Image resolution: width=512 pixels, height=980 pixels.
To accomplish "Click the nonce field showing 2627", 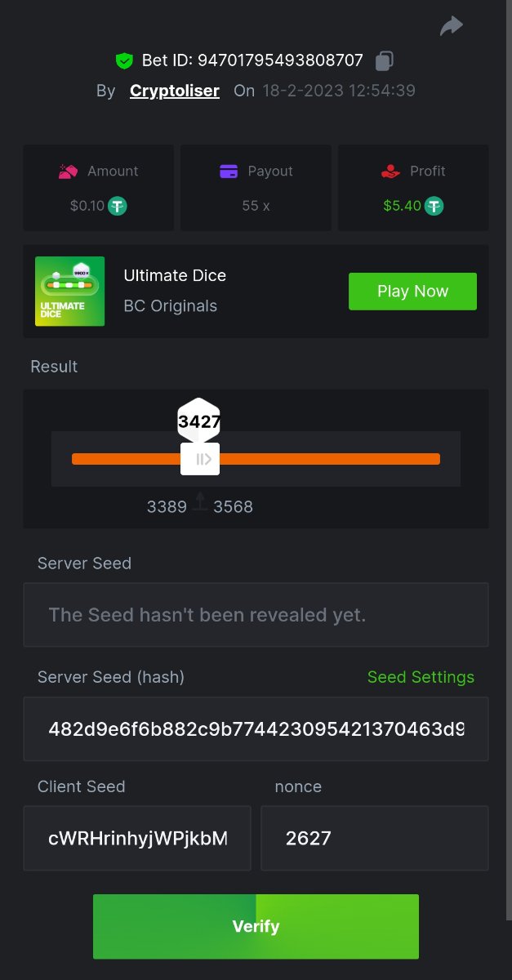I will point(374,838).
